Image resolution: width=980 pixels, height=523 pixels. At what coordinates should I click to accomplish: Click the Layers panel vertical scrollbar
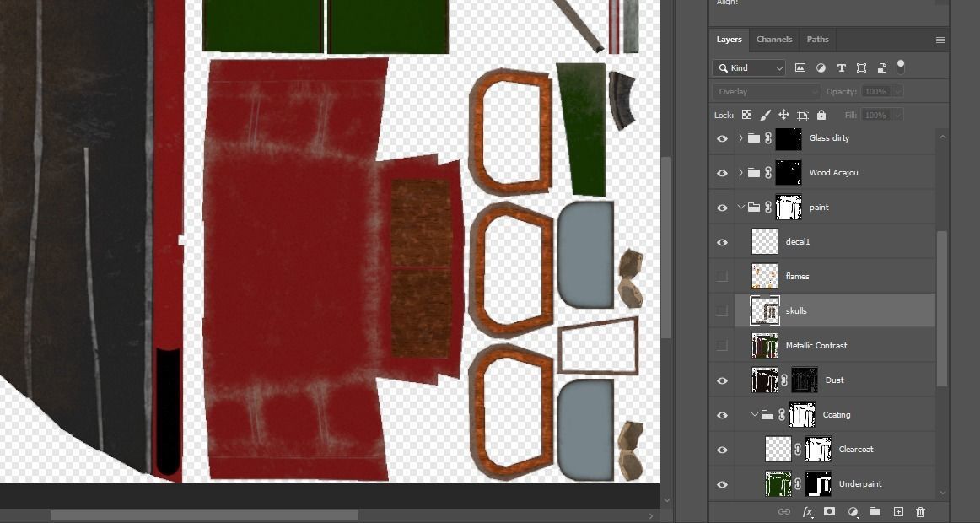[x=942, y=310]
